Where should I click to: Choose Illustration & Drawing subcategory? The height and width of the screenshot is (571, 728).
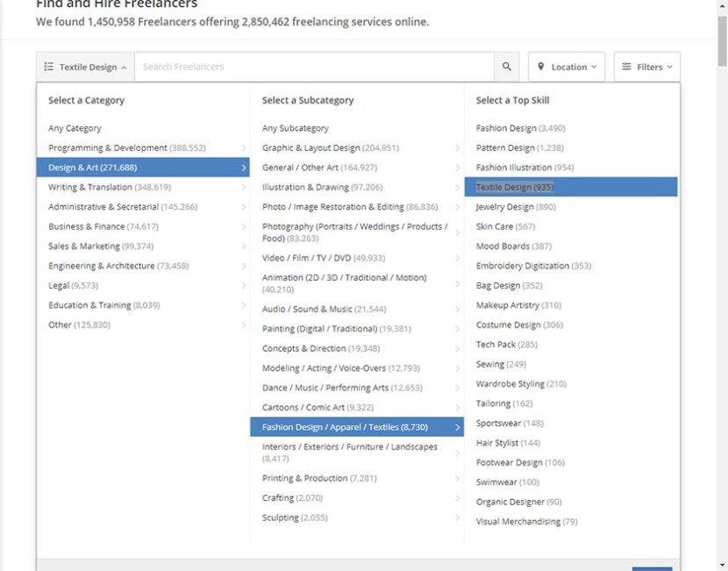(x=322, y=187)
